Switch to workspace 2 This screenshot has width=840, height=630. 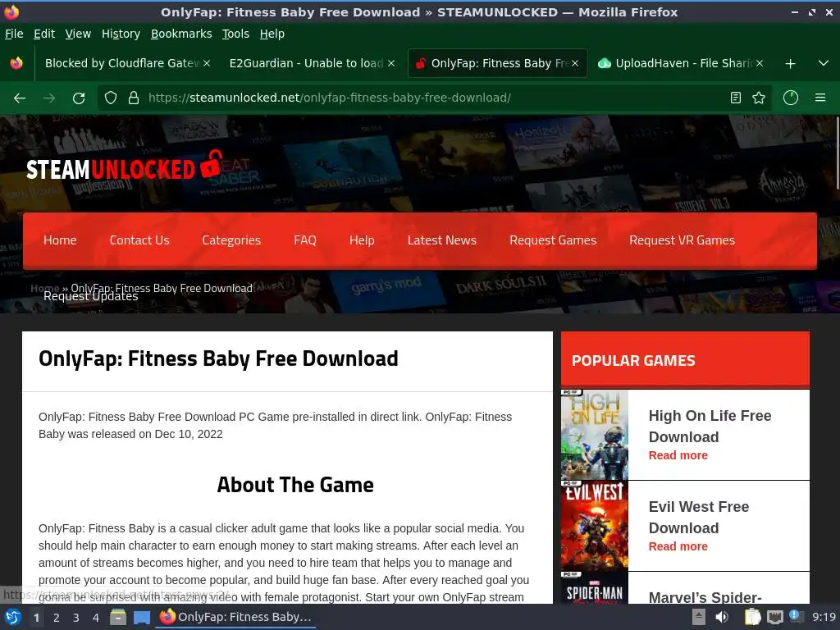pos(57,618)
